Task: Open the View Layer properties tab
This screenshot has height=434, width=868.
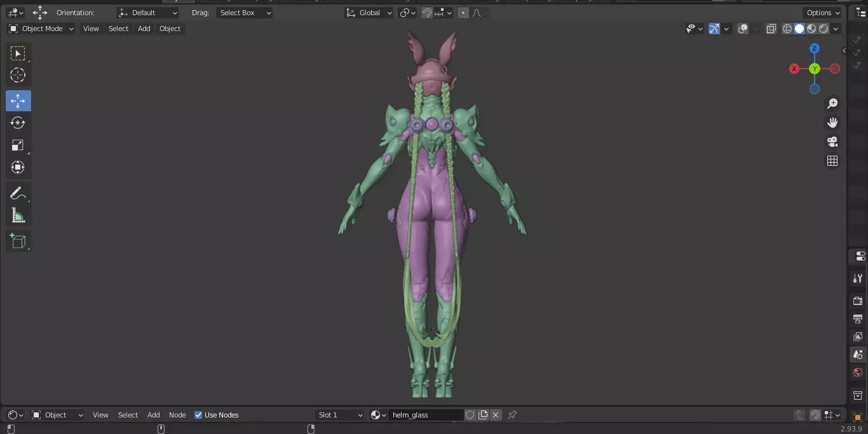Action: (858, 337)
